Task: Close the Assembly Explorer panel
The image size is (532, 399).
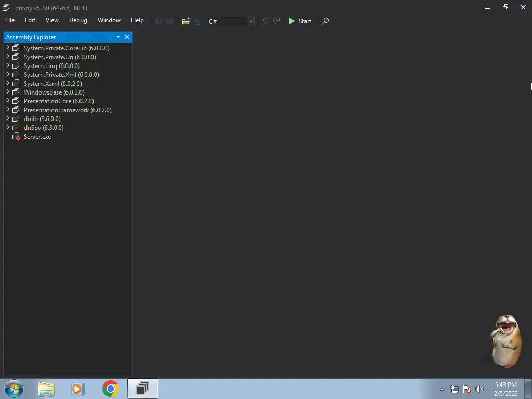Action: point(127,37)
